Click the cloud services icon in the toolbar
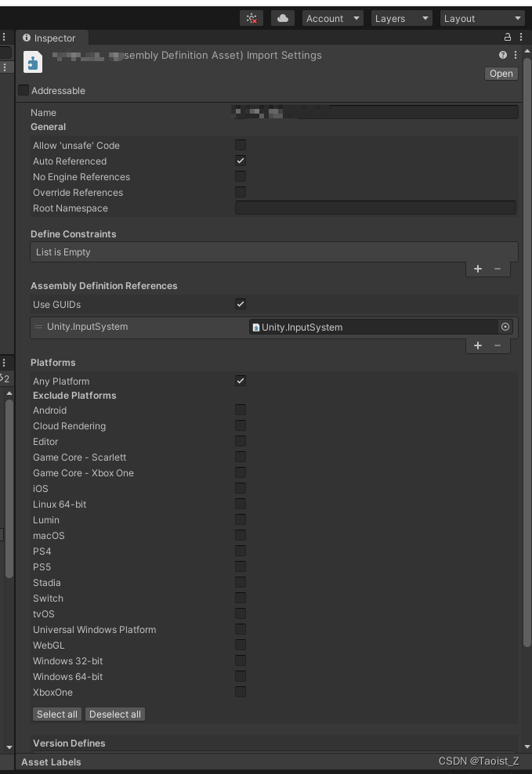This screenshot has height=774, width=532. (x=282, y=17)
